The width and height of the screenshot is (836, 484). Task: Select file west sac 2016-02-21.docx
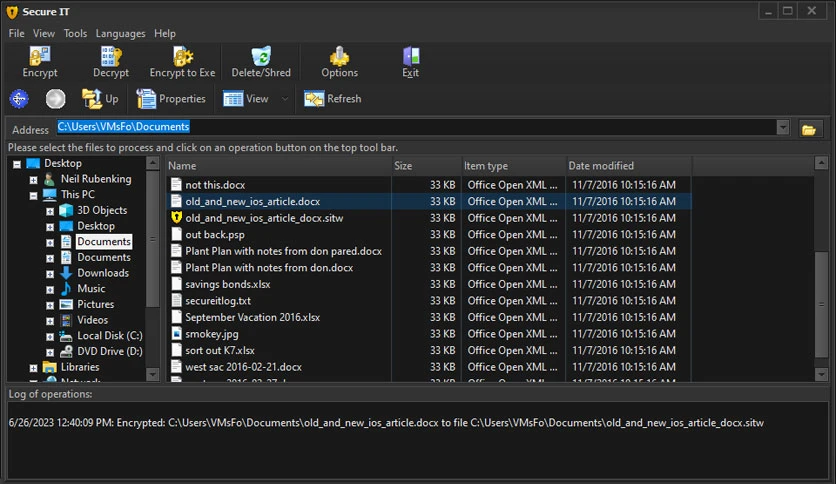(244, 367)
